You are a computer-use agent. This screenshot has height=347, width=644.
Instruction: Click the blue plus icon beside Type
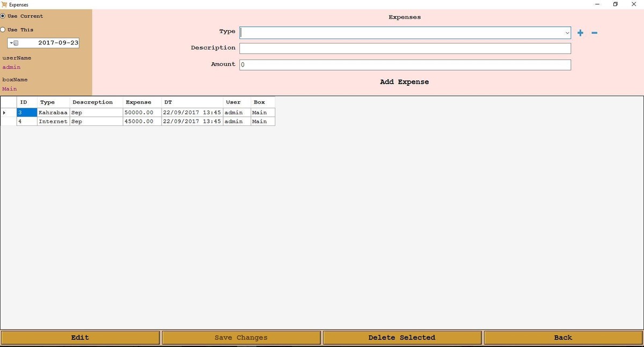580,33
